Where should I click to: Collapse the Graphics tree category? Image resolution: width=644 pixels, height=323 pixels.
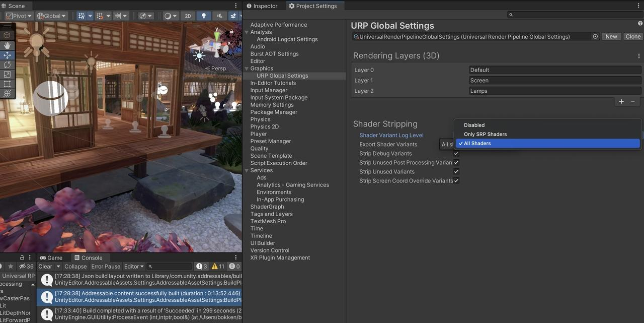click(x=247, y=68)
